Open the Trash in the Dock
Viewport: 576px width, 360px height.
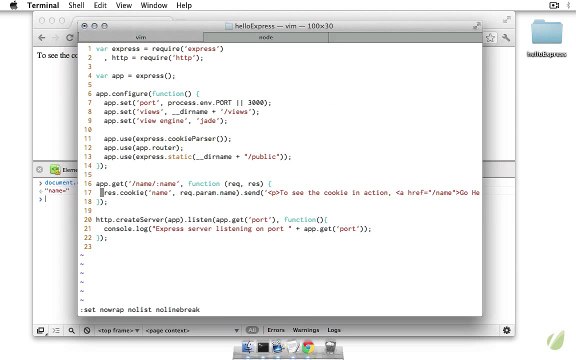click(x=330, y=347)
